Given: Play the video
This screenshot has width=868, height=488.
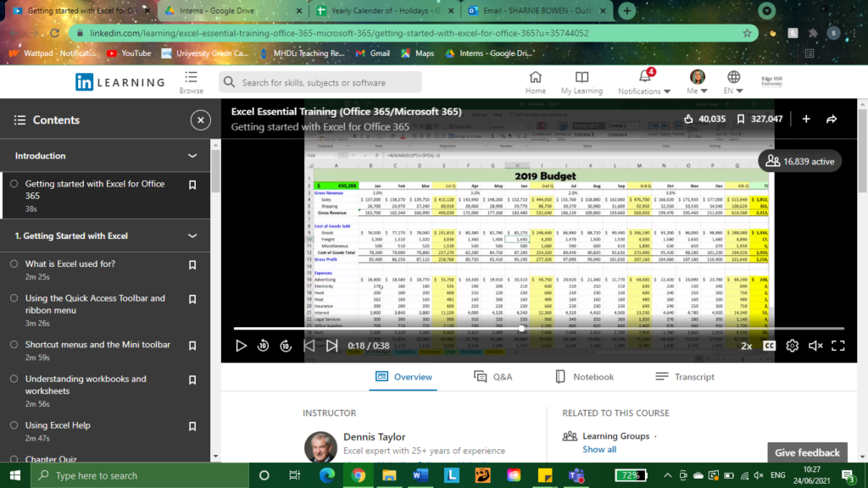Looking at the screenshot, I should coord(241,346).
